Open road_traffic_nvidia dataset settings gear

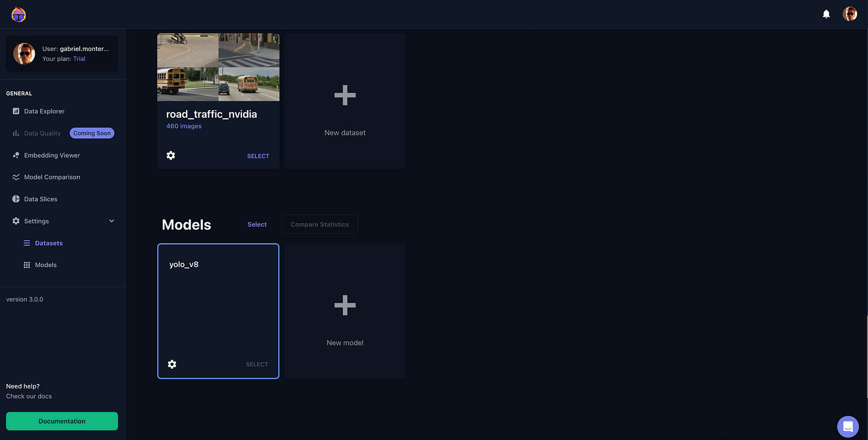point(171,156)
